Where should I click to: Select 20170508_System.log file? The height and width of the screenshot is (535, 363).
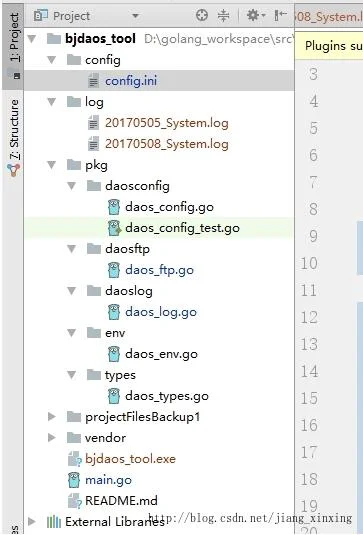166,144
